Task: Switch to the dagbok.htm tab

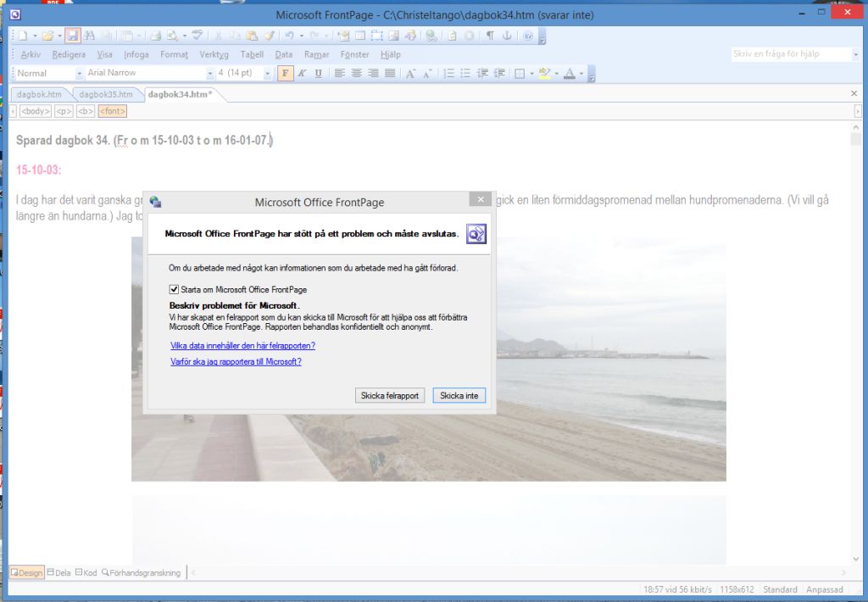Action: tap(39, 94)
